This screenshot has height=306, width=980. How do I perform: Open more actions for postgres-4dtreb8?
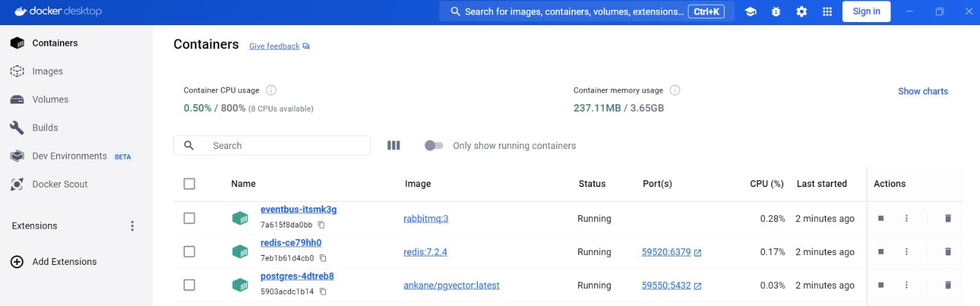[907, 285]
